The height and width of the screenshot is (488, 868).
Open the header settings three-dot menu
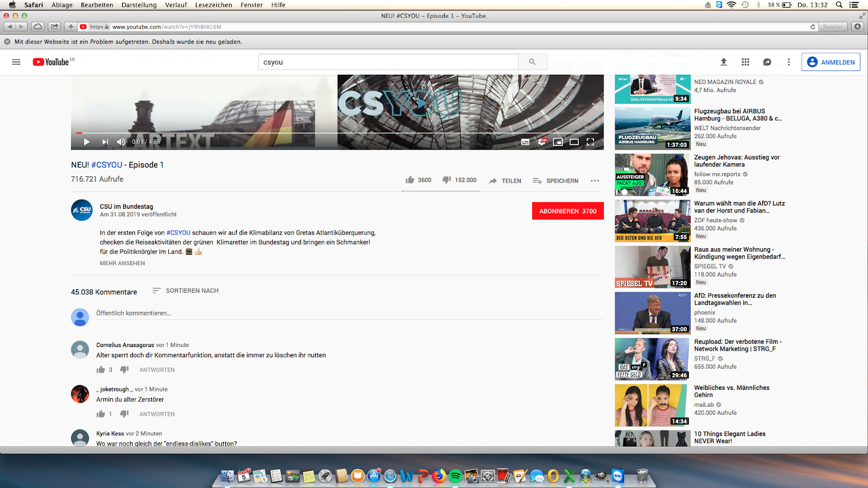(789, 62)
